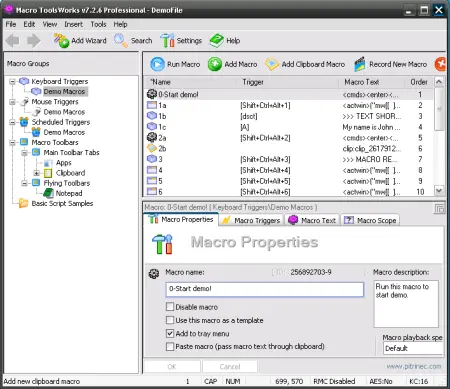Select the macro row named 1c
The image size is (450, 389).
coord(289,127)
